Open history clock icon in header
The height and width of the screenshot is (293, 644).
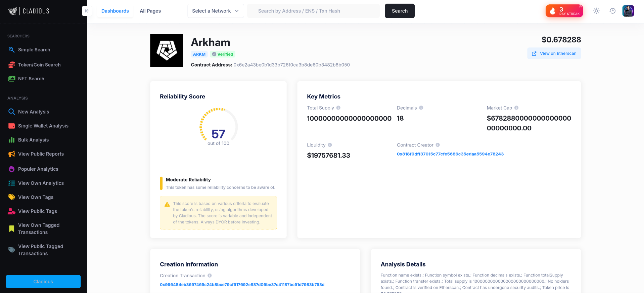point(612,11)
